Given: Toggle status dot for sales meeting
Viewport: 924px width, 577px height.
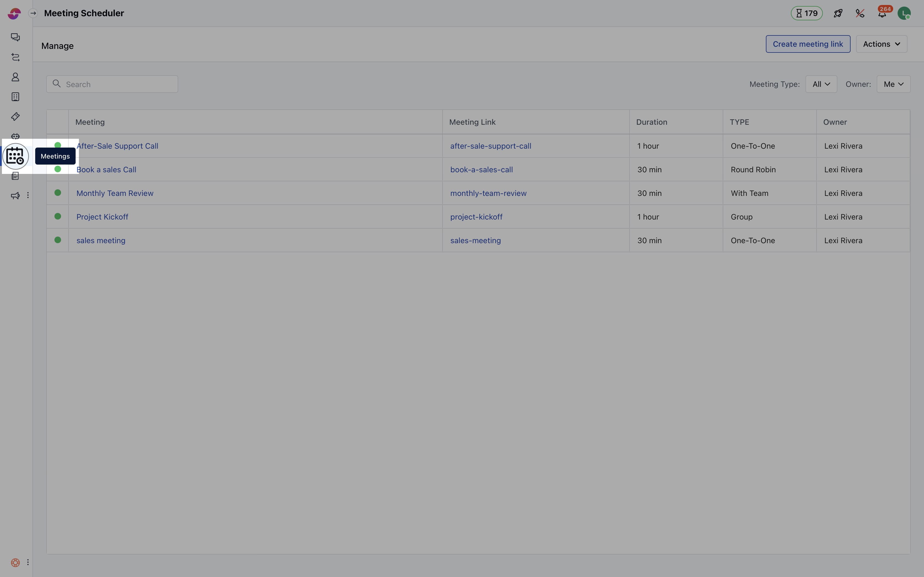Looking at the screenshot, I should pos(58,240).
